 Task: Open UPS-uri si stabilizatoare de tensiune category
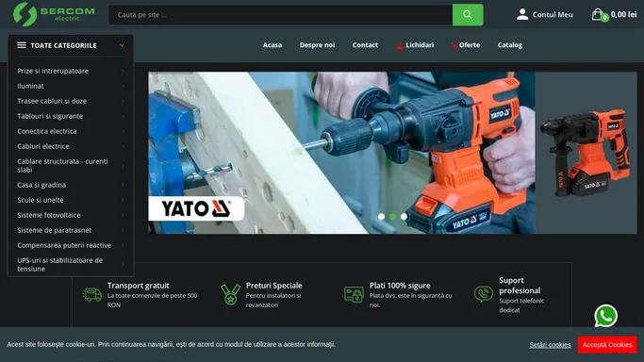60,265
